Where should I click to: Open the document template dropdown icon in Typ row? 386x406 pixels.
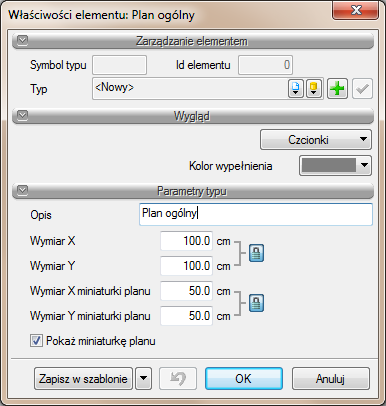tap(296, 89)
